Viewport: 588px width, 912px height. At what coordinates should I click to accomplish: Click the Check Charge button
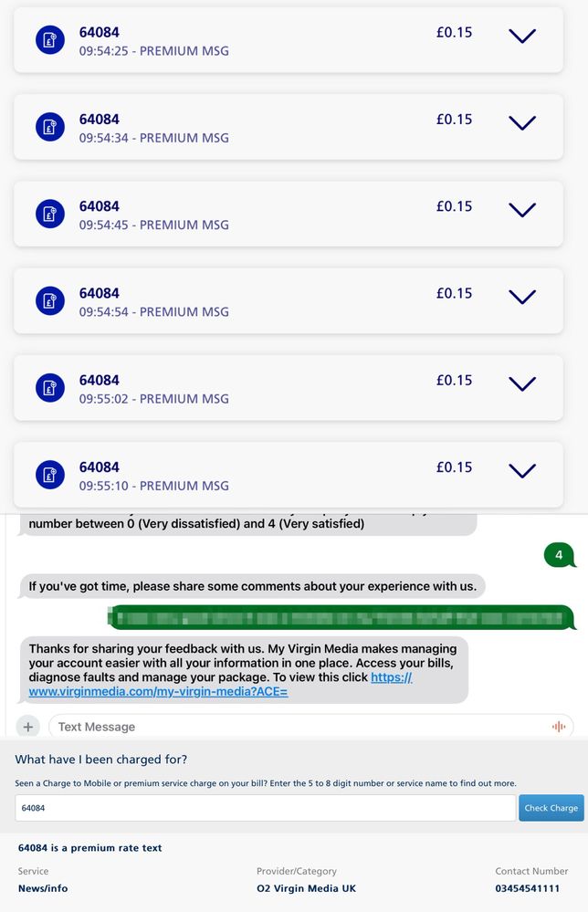tap(551, 808)
